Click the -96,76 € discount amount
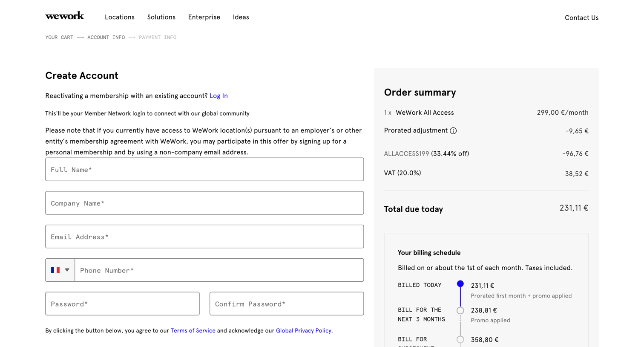Viewport: 644px width, 347px height. [575, 154]
